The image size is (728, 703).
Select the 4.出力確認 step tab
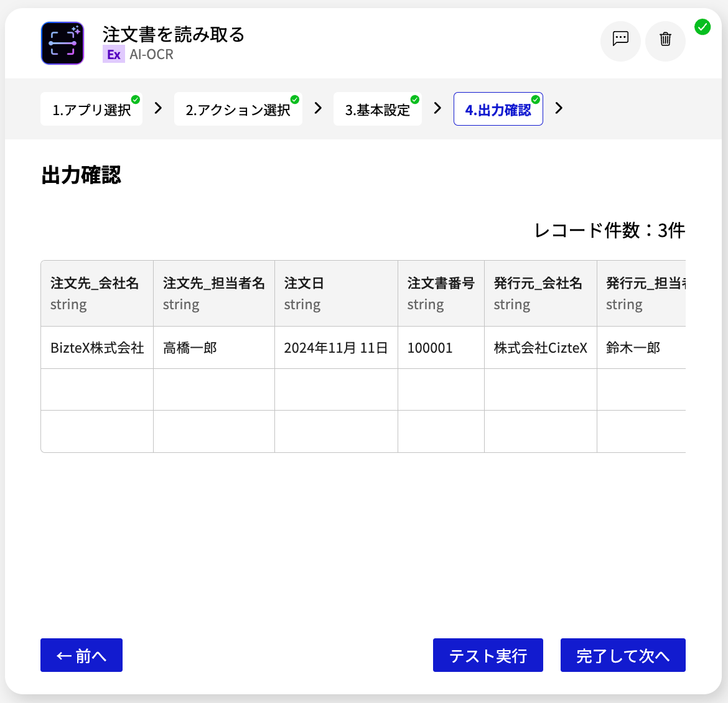(x=498, y=109)
